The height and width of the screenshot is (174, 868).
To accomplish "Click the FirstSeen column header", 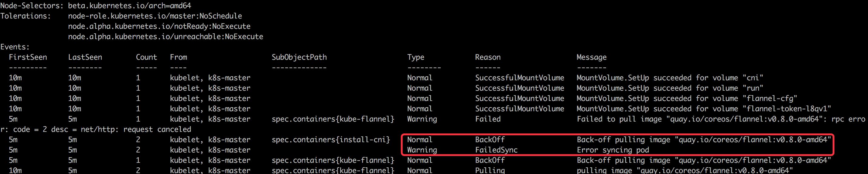I will [28, 57].
